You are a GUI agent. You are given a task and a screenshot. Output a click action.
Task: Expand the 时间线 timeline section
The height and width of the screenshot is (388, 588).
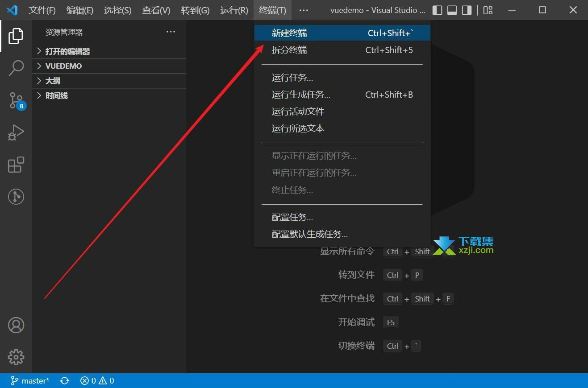pyautogui.click(x=109, y=95)
